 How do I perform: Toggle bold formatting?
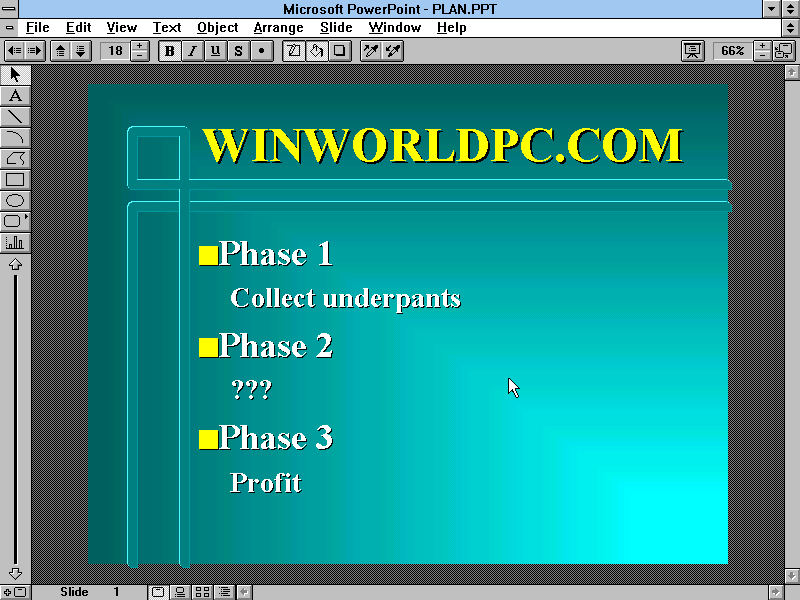point(170,50)
